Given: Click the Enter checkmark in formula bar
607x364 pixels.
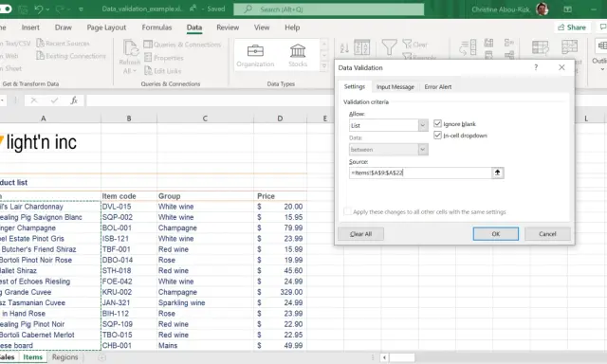Looking at the screenshot, I should (54, 100).
